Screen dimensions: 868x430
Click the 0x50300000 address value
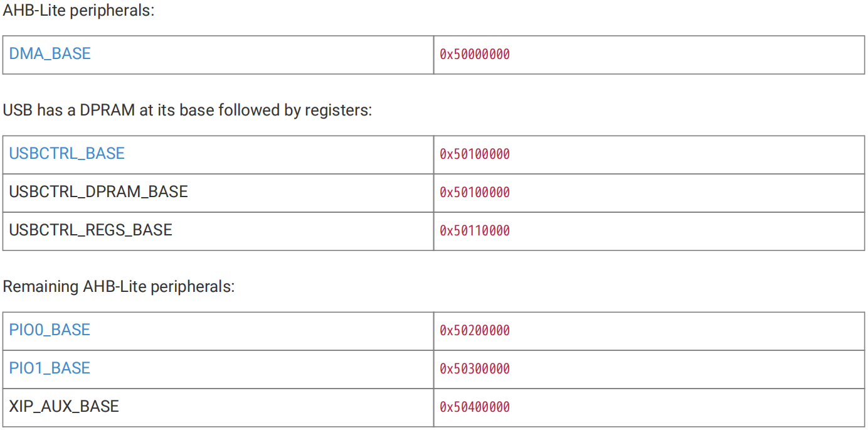[475, 369]
